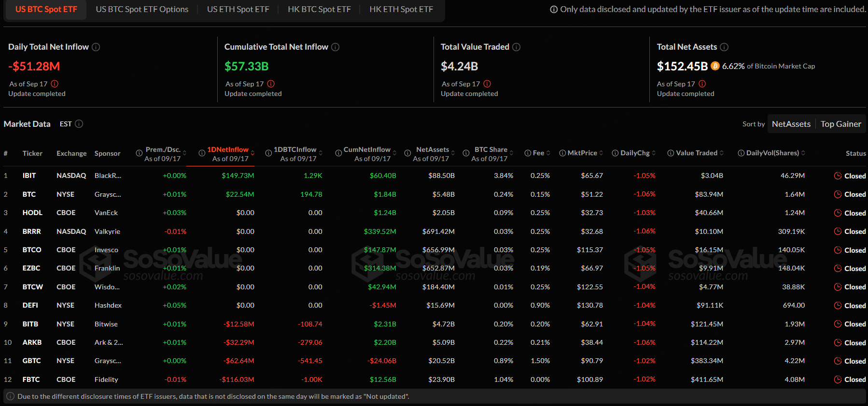The height and width of the screenshot is (406, 868).
Task: Open the IBIT ticker link
Action: point(29,176)
